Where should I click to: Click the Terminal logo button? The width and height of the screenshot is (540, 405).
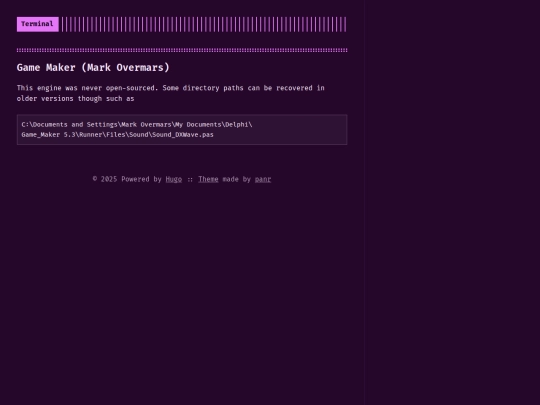point(38,24)
